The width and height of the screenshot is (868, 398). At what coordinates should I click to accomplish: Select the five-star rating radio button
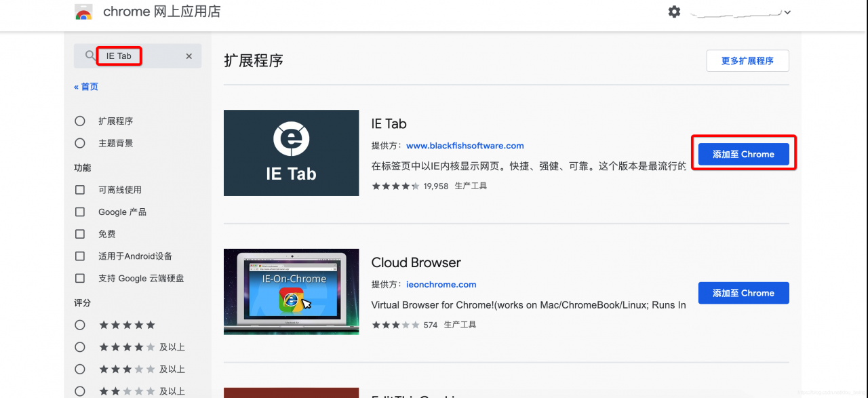pos(80,325)
